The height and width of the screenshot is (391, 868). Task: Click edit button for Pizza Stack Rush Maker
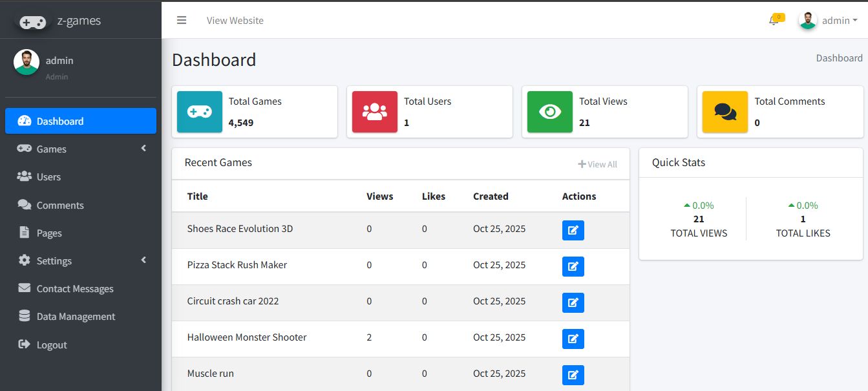pos(573,266)
